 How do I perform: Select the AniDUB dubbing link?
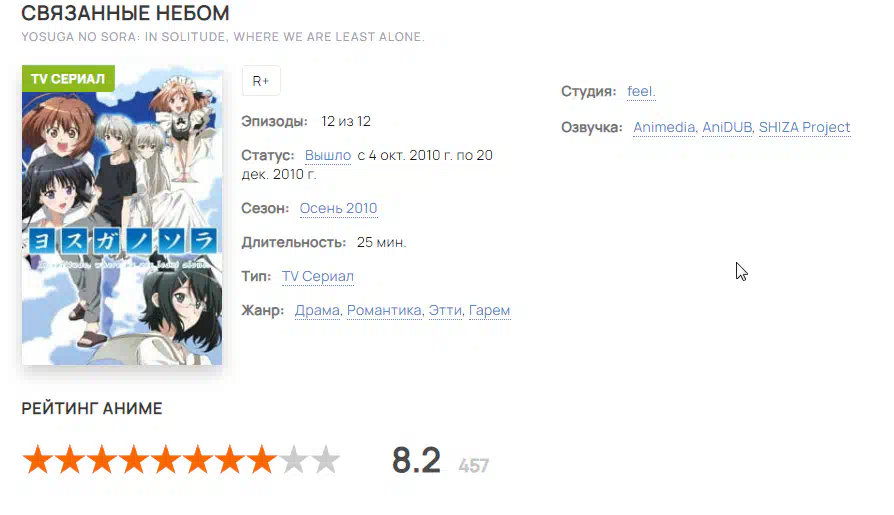click(727, 127)
